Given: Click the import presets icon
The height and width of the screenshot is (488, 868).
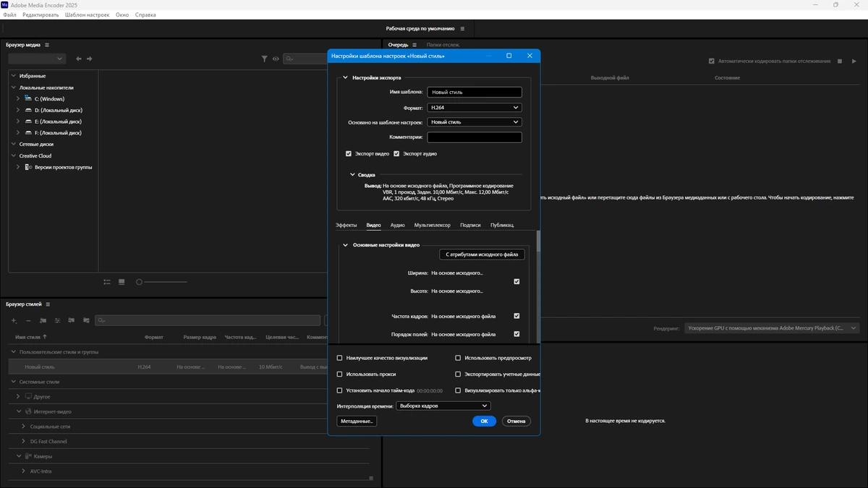Looking at the screenshot, I should 72,320.
